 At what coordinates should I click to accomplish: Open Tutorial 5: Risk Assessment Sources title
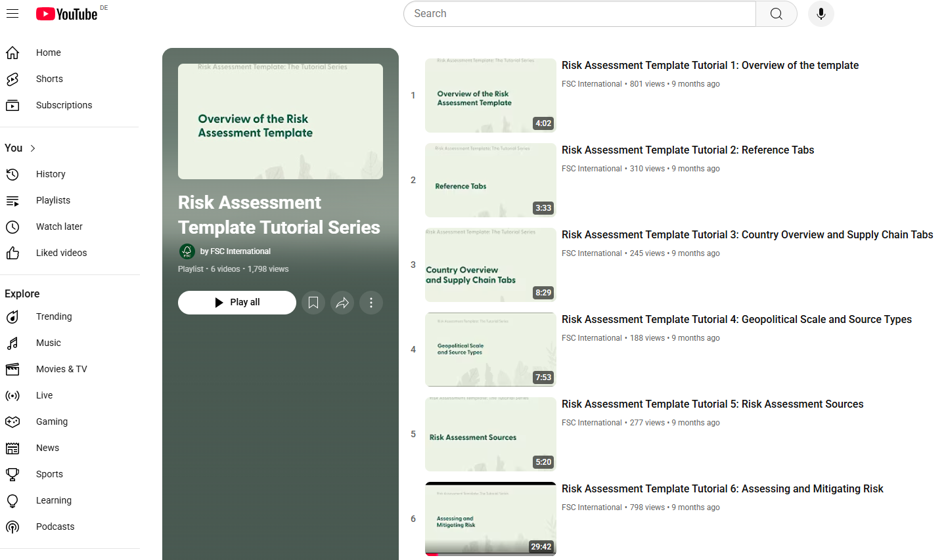[x=713, y=404]
